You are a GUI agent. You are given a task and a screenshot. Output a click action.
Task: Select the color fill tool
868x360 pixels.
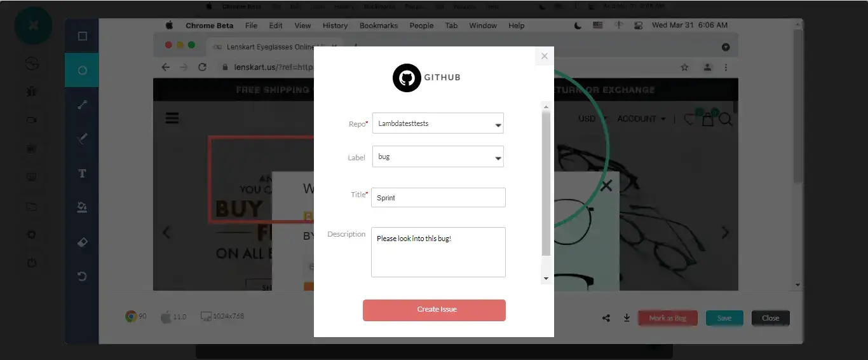(82, 207)
